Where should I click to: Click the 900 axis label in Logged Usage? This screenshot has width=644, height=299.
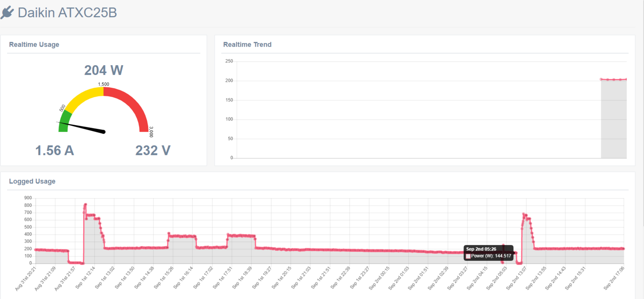[x=28, y=198]
